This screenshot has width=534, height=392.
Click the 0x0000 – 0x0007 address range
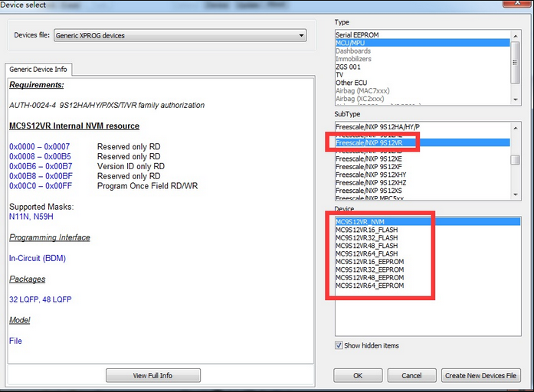[40, 147]
